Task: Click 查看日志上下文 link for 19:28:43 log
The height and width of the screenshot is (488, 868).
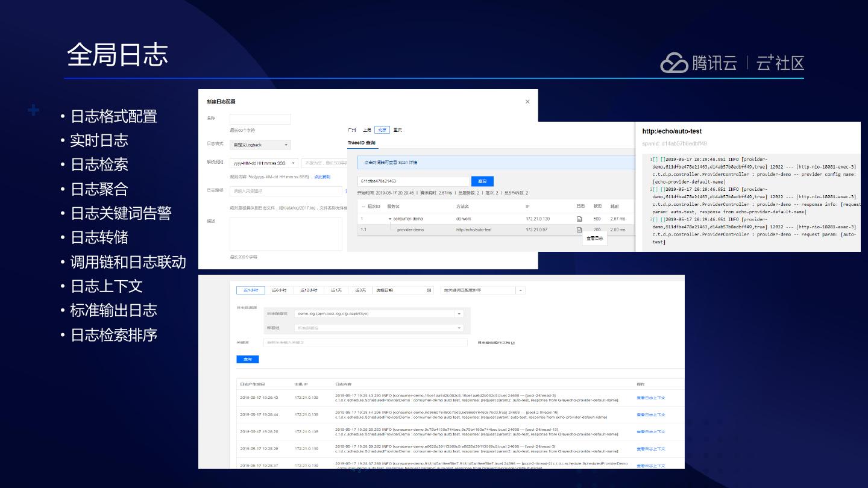Action: [650, 398]
